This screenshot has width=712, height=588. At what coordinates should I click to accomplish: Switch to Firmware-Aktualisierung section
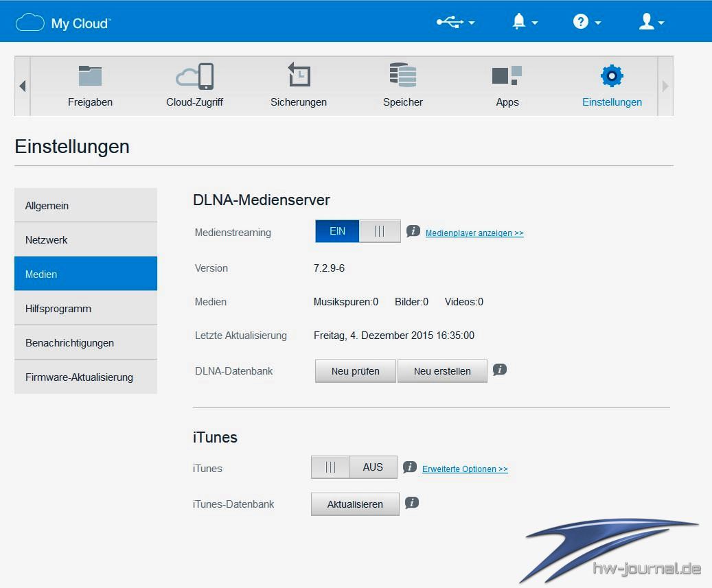pyautogui.click(x=86, y=377)
